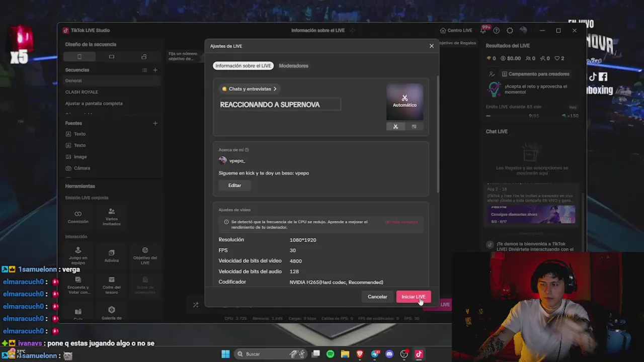The height and width of the screenshot is (362, 644).
Task: Choose the upload image cover icon
Action: [414, 127]
